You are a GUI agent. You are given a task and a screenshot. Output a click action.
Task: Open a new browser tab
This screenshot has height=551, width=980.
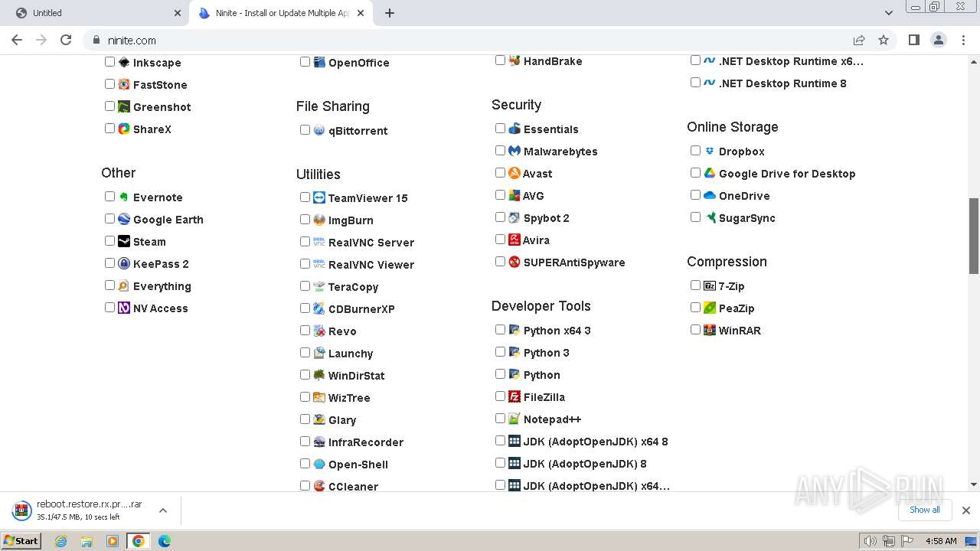[x=389, y=13]
